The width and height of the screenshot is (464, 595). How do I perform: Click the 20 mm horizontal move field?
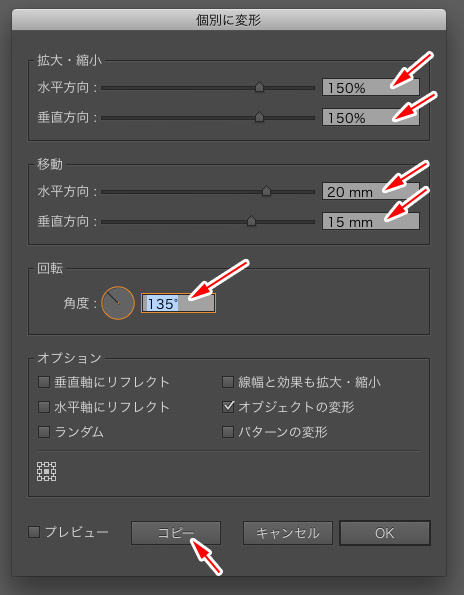[x=371, y=191]
